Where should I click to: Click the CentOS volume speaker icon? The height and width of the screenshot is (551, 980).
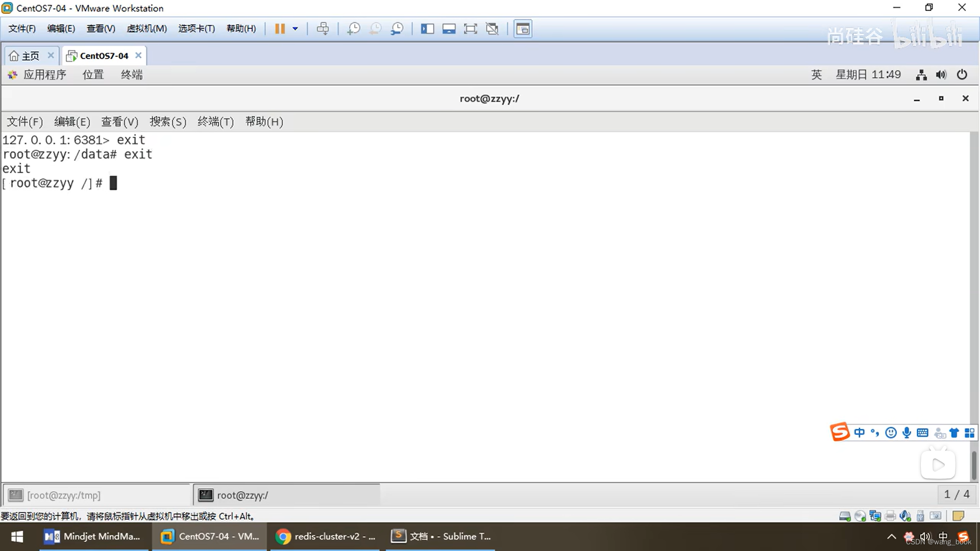tap(941, 75)
